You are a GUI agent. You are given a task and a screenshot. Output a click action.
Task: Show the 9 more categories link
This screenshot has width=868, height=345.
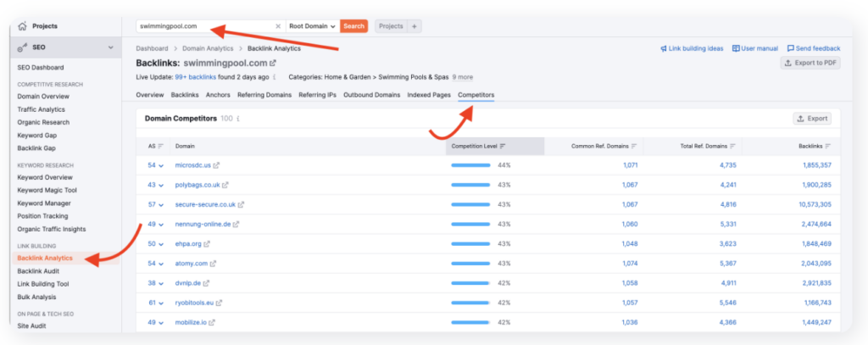pos(463,77)
